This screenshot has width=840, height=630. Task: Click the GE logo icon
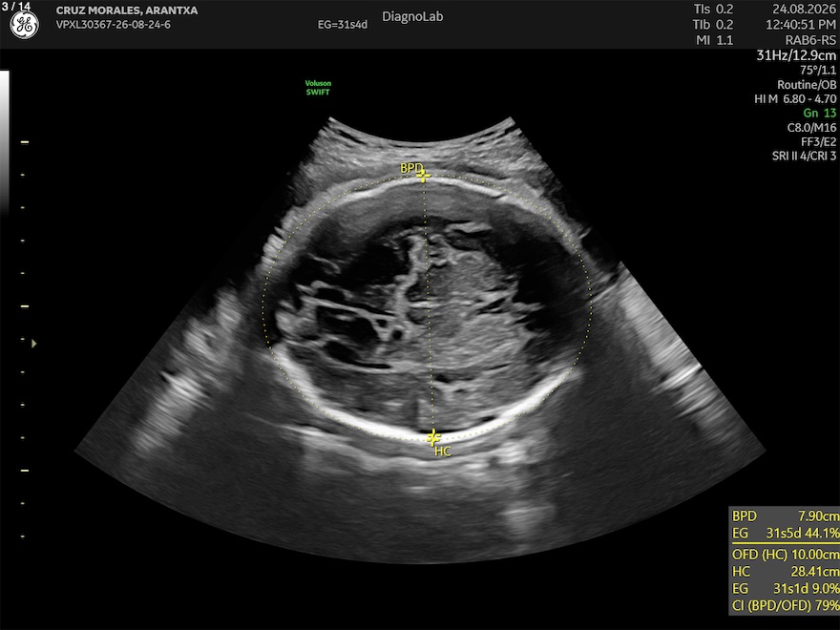[x=24, y=25]
